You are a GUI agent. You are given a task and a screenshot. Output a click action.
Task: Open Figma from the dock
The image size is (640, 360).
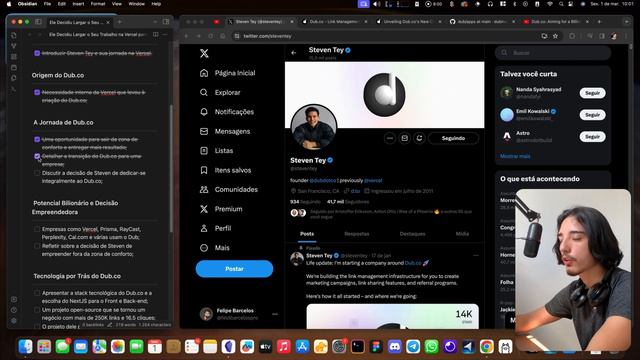pos(376,347)
